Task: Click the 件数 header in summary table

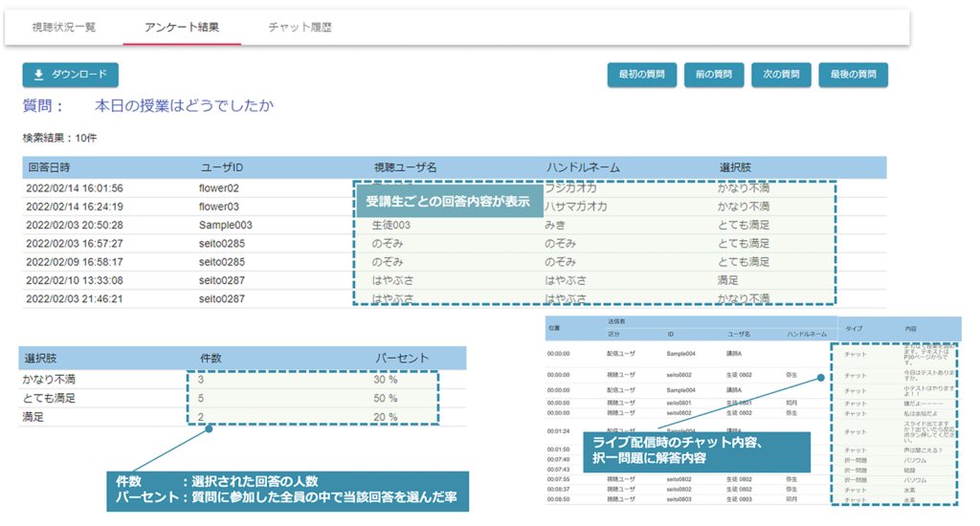Action: [210, 358]
